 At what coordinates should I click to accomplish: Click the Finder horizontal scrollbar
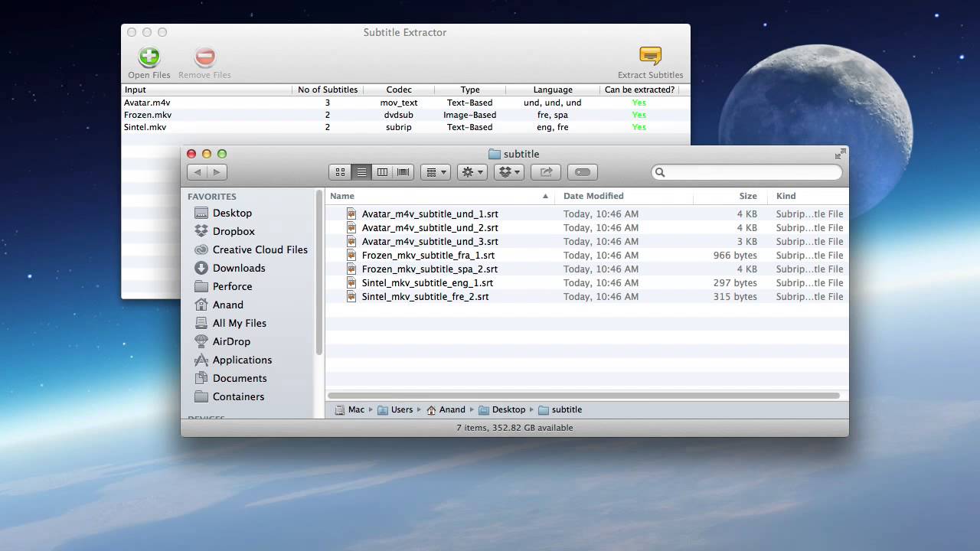pos(584,396)
